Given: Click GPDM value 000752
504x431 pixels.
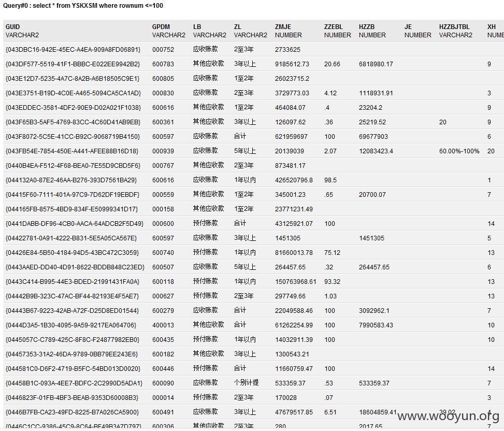Looking at the screenshot, I should coord(163,50).
